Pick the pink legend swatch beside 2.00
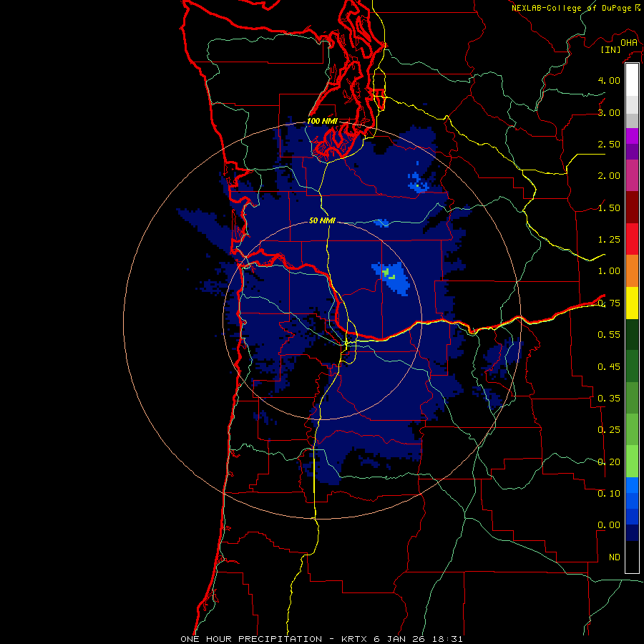This screenshot has width=644, height=644. pos(632,175)
